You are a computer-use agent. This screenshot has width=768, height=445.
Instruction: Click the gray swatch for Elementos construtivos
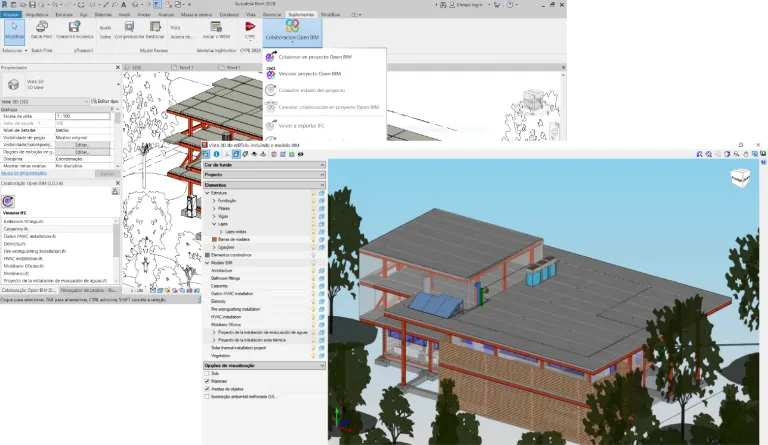pyautogui.click(x=207, y=255)
